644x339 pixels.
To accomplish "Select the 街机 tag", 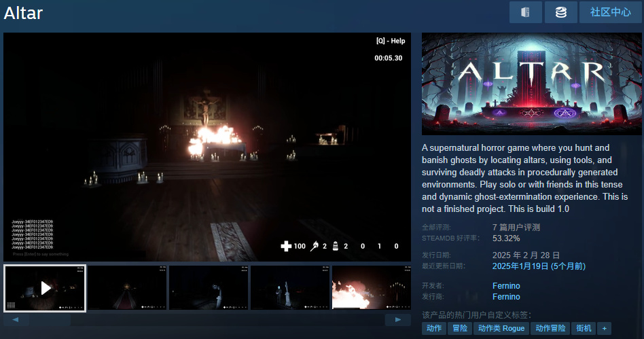I will [x=584, y=328].
